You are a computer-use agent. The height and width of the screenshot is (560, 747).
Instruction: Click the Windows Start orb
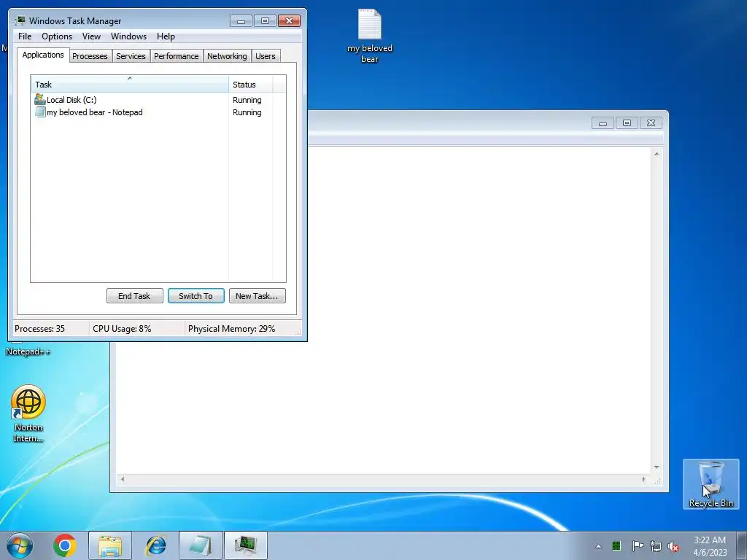(20, 545)
